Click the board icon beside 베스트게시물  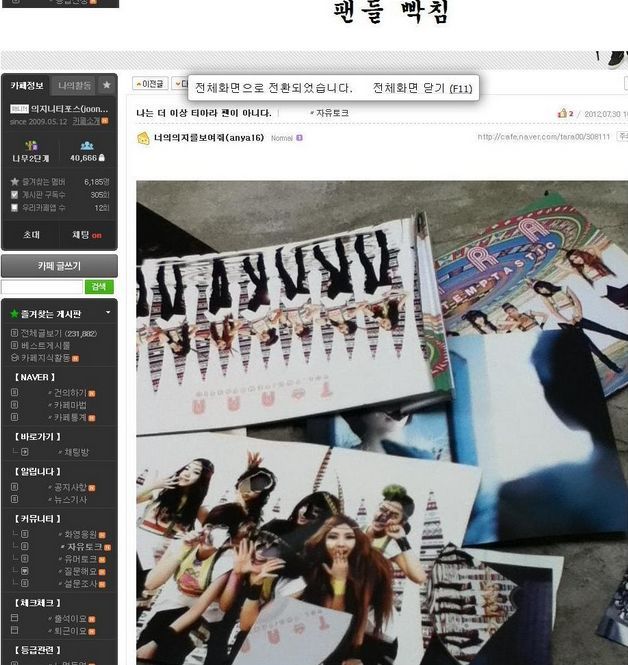pos(14,345)
